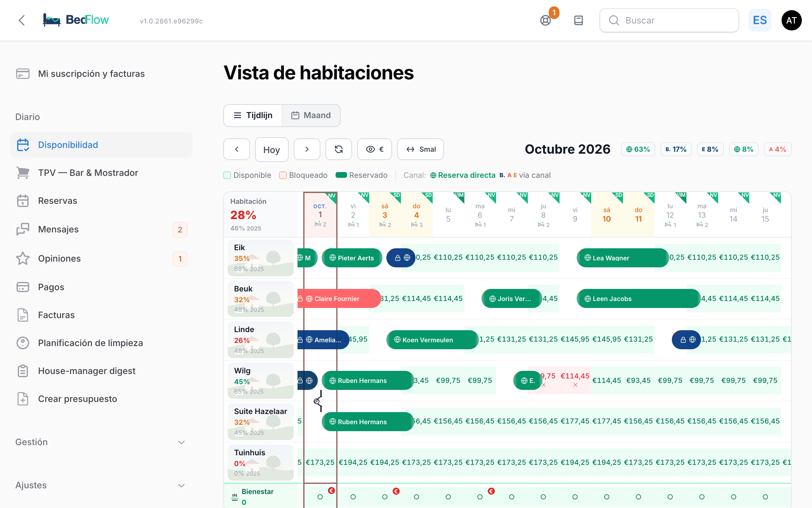
Task: Open Pagos in the sidebar
Action: [x=101, y=287]
